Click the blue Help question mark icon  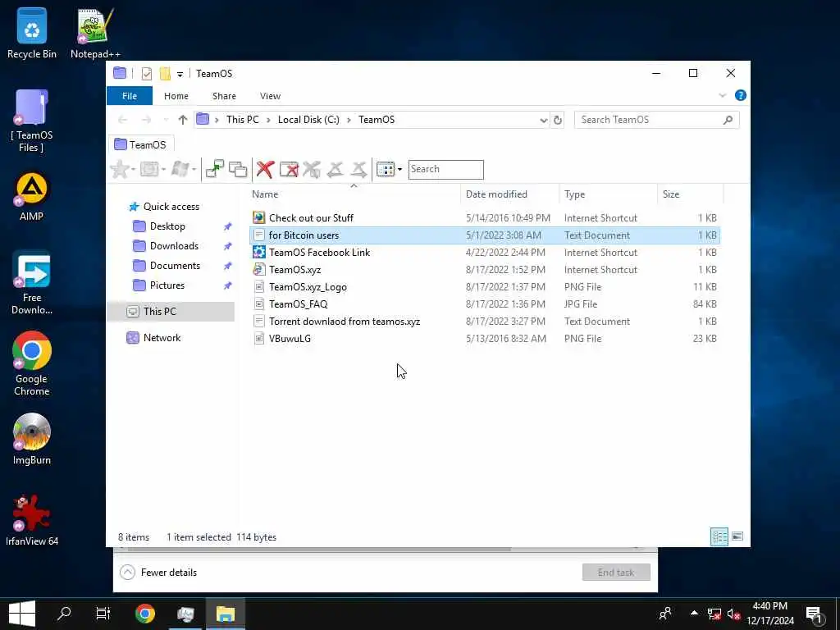pyautogui.click(x=741, y=95)
